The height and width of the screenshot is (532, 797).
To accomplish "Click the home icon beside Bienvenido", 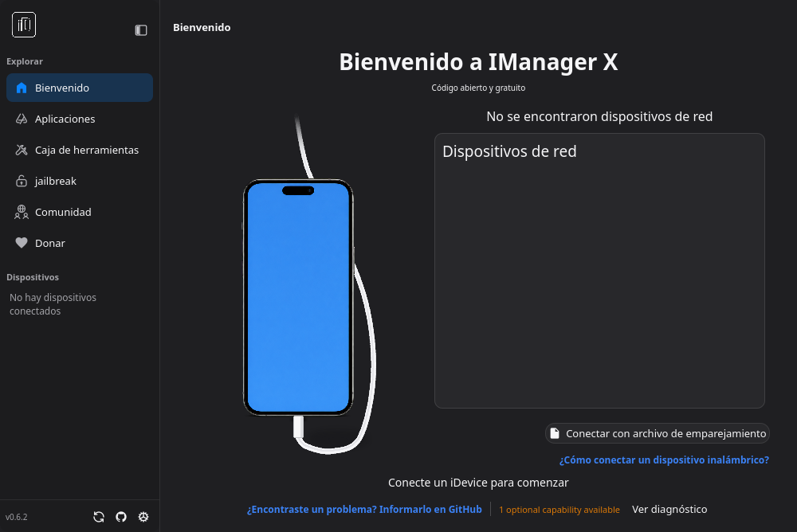I will click(22, 88).
